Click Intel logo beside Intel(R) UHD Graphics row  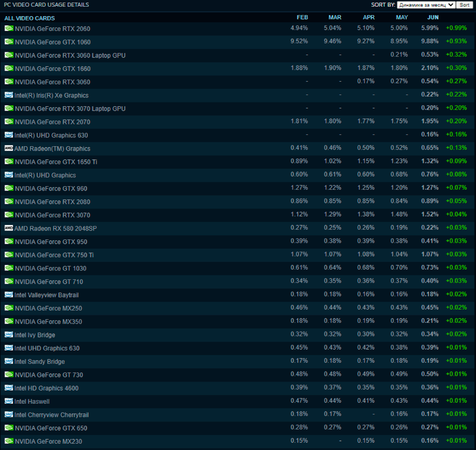9,174
